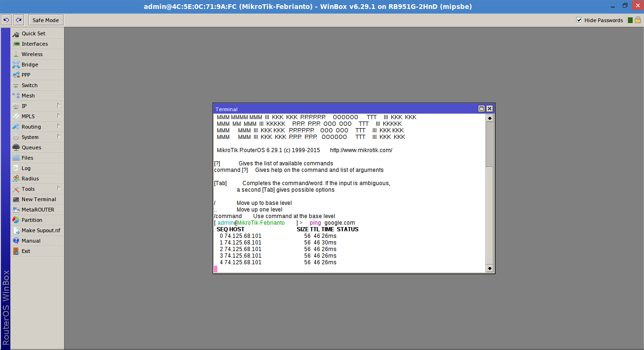
Task: Click the New Terminal icon
Action: 16,199
